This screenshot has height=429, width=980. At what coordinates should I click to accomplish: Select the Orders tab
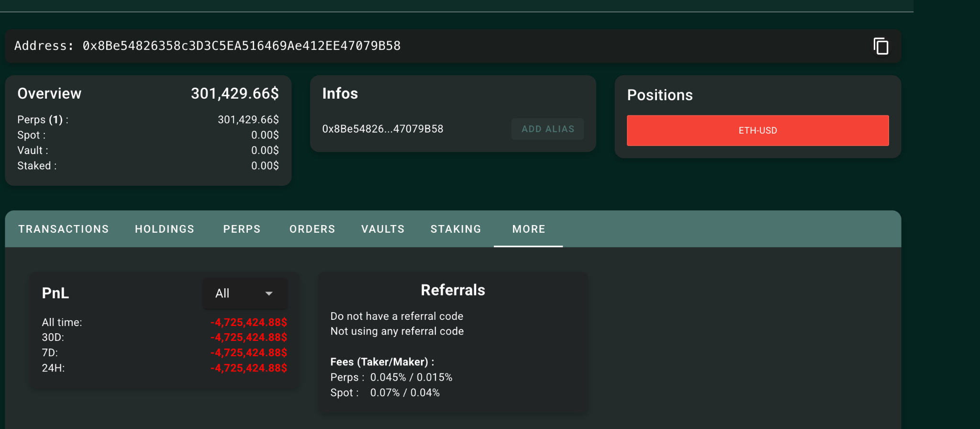coord(312,229)
